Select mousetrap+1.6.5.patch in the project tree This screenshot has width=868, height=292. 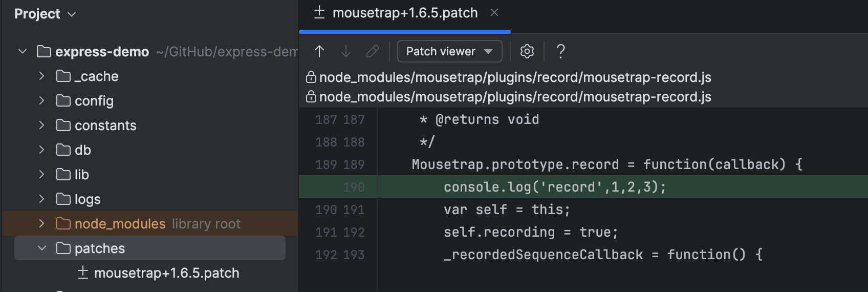pos(166,273)
